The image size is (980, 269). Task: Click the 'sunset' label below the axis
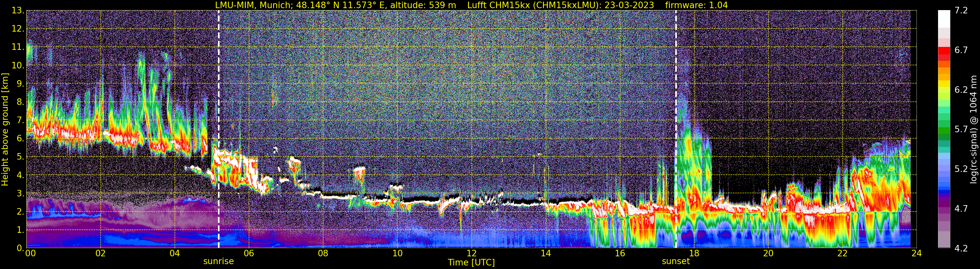676,261
